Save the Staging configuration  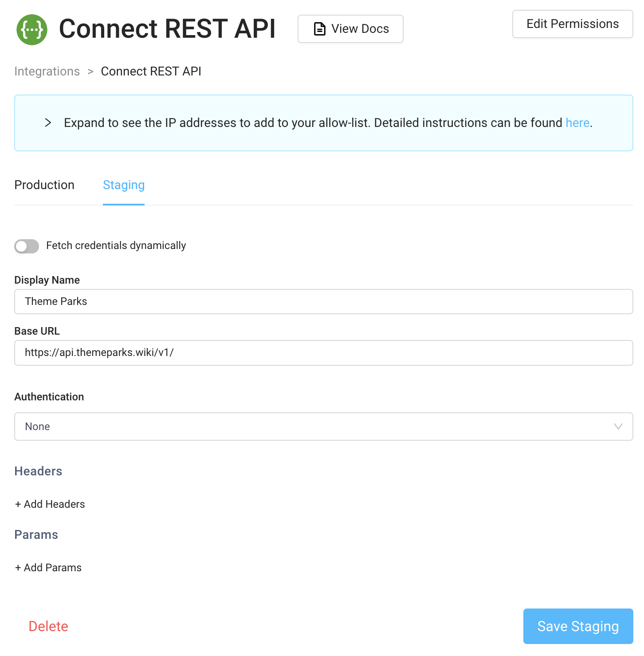(577, 626)
